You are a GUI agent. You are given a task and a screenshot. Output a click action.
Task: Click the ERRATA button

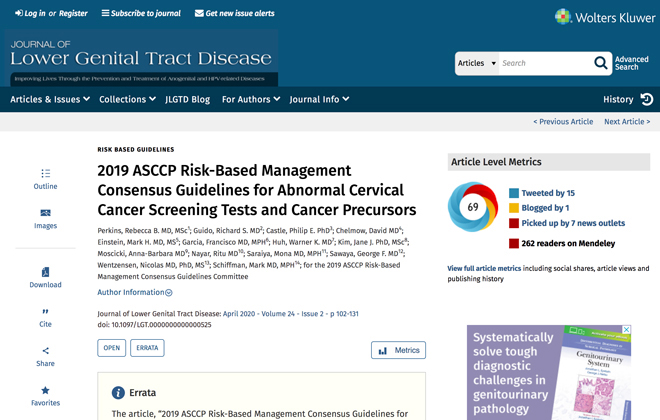147,348
